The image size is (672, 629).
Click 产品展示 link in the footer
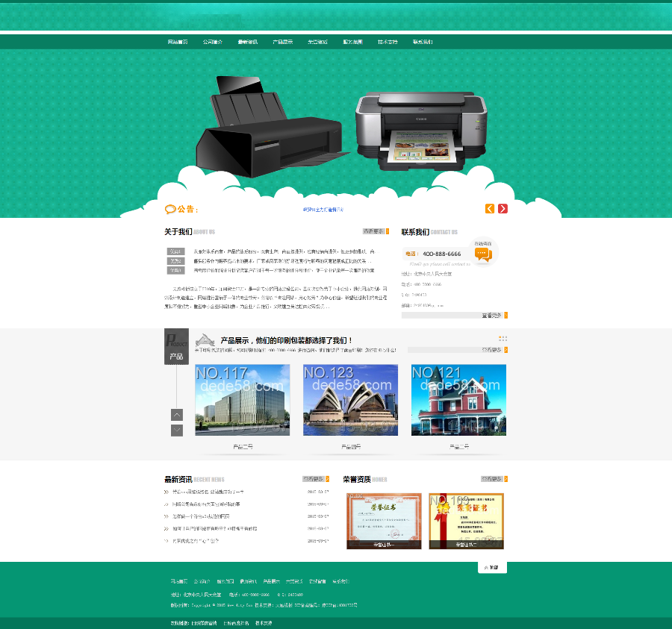(x=271, y=581)
